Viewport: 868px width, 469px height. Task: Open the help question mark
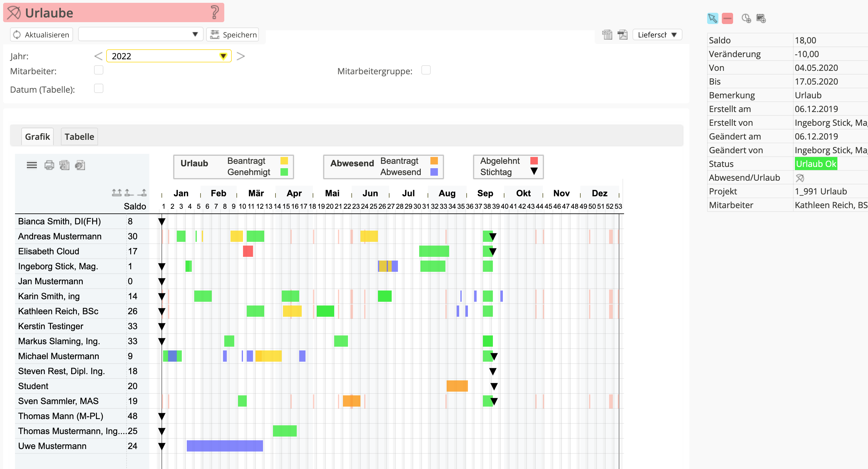tap(215, 13)
